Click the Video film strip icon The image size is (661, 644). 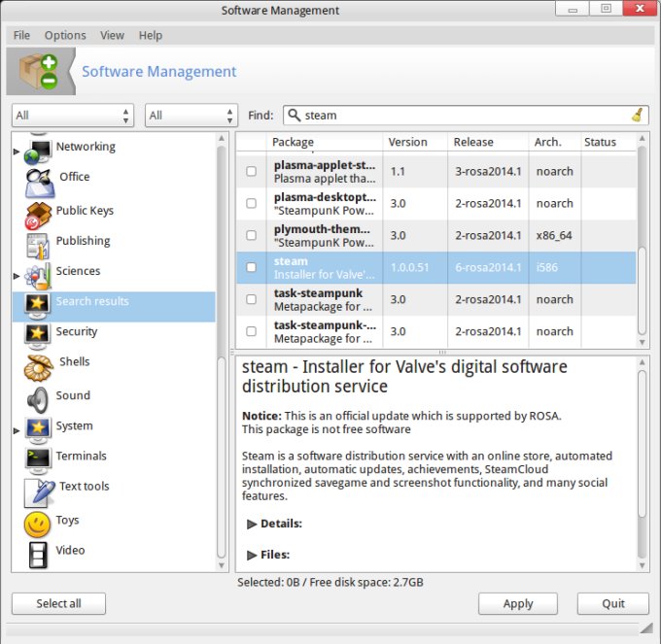38,556
